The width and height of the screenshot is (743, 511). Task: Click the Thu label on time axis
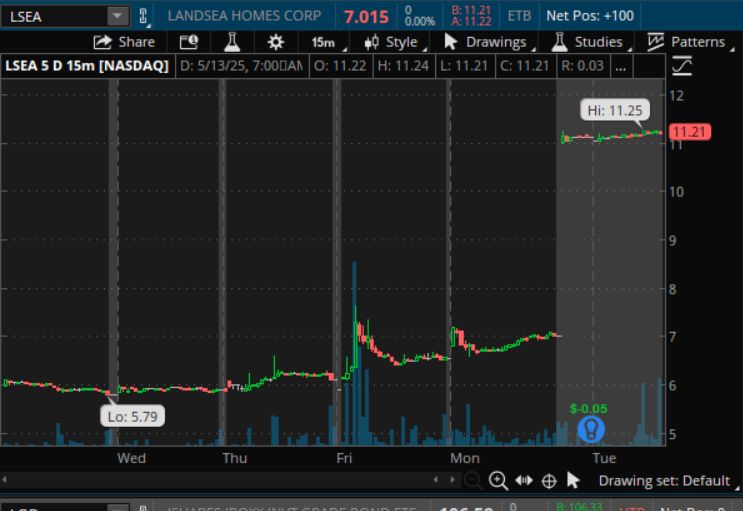(x=235, y=458)
